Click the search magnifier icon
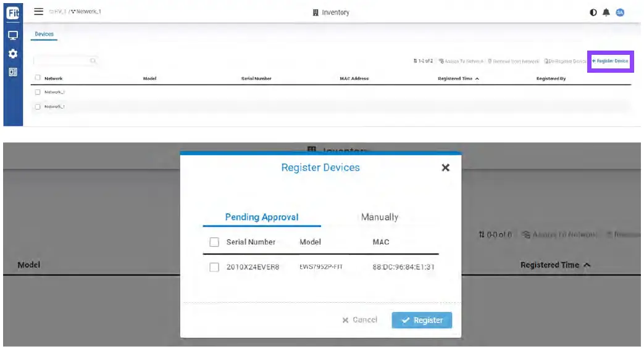The height and width of the screenshot is (349, 644). click(93, 61)
